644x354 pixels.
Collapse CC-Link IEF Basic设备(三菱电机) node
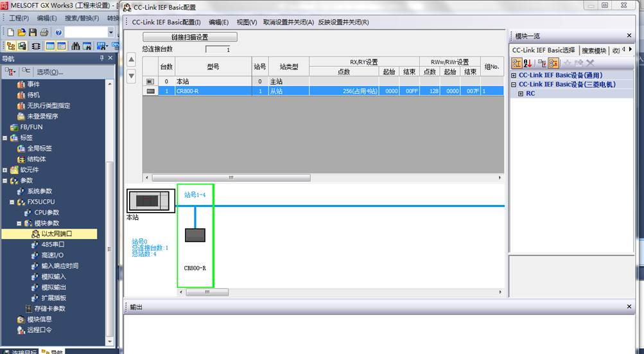click(514, 84)
